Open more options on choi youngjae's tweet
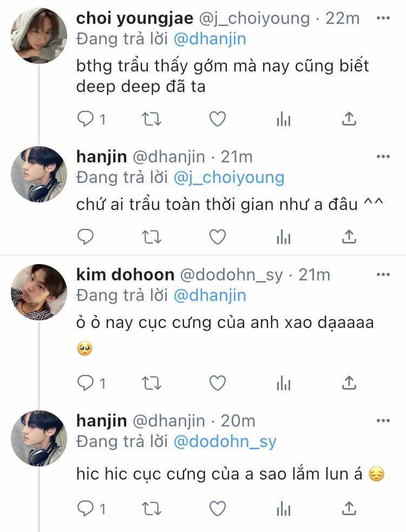 pyautogui.click(x=383, y=18)
